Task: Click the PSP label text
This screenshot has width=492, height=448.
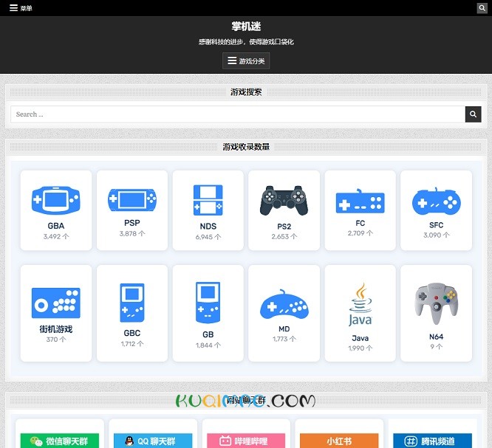Action: (x=132, y=223)
